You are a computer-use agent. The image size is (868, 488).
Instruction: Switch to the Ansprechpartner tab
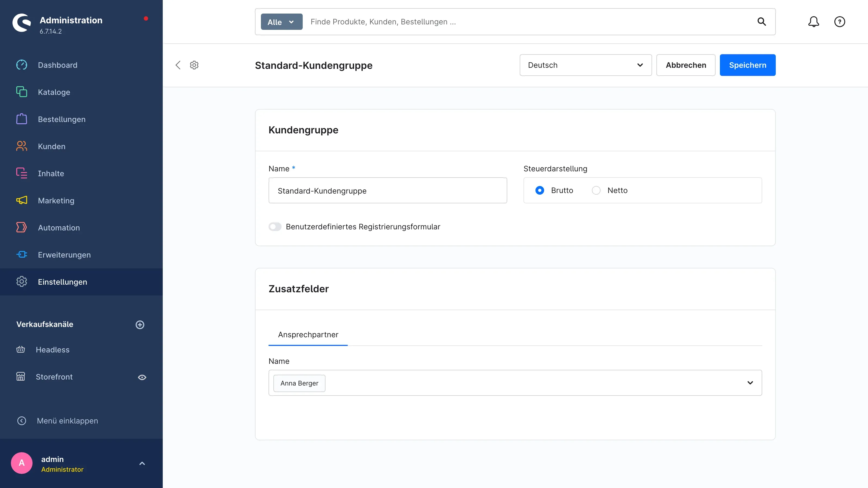[308, 335]
